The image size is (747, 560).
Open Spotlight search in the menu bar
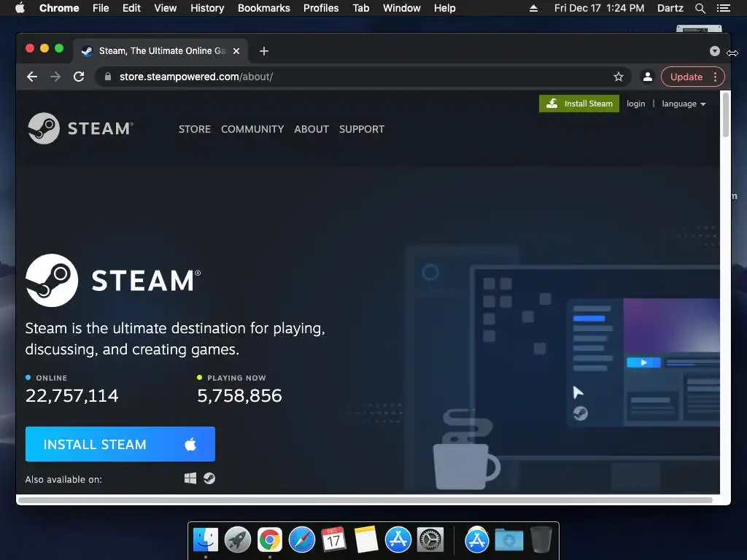(700, 8)
